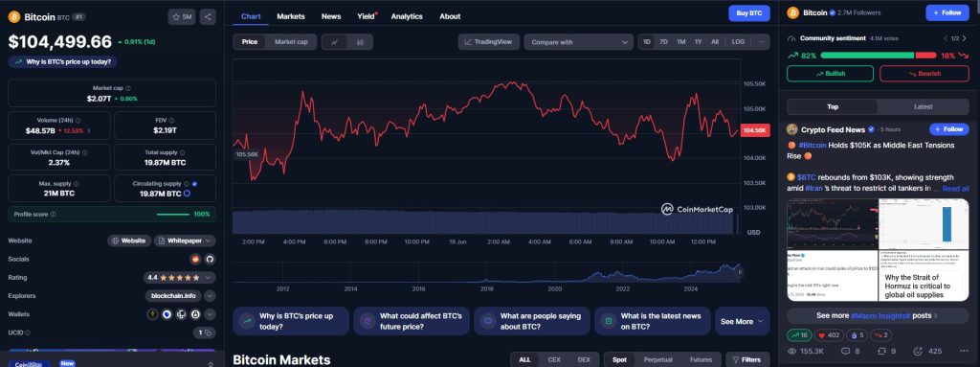The image size is (980, 367).
Task: Click the bullish reaction 16 chip
Action: 799,335
